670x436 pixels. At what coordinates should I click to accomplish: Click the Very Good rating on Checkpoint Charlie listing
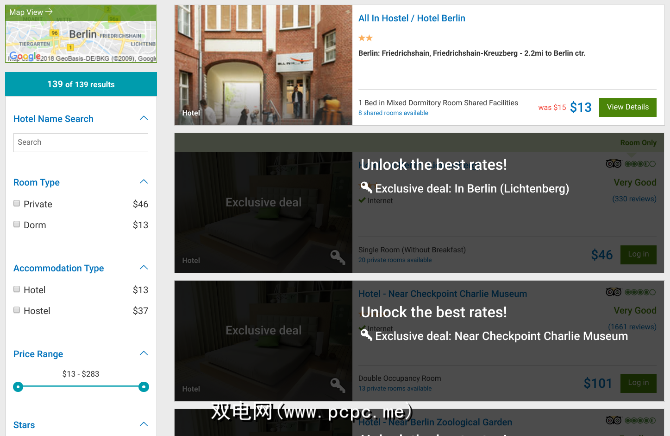(x=635, y=311)
